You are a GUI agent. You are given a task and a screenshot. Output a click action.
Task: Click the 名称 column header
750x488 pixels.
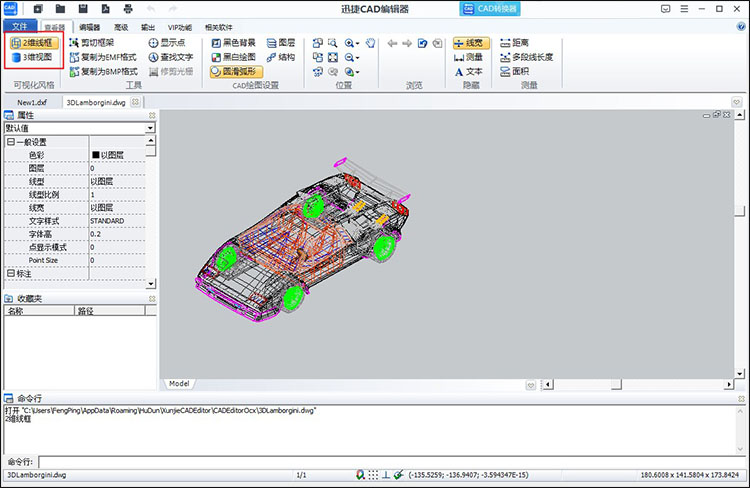click(39, 311)
